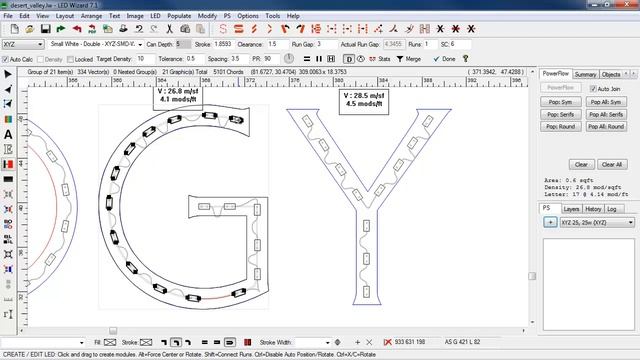Image resolution: width=640 pixels, height=360 pixels.
Task: Toggle the Auto Calc checkbox
Action: tap(5, 60)
